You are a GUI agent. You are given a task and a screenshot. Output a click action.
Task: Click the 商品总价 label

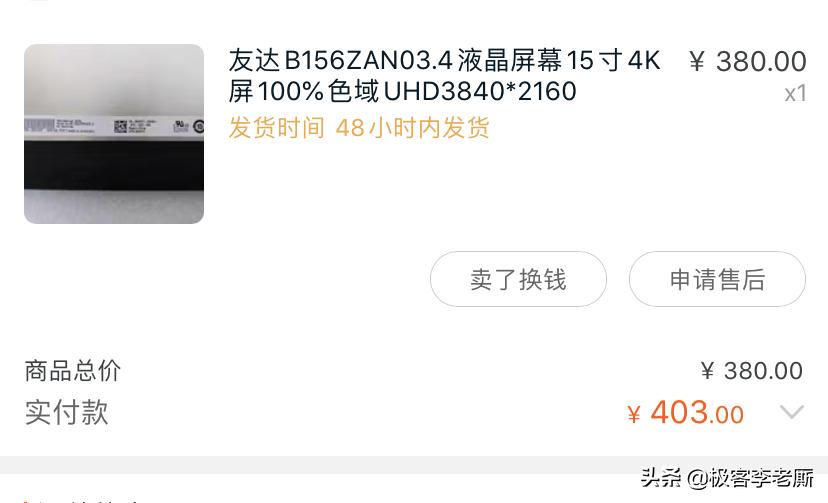73,371
